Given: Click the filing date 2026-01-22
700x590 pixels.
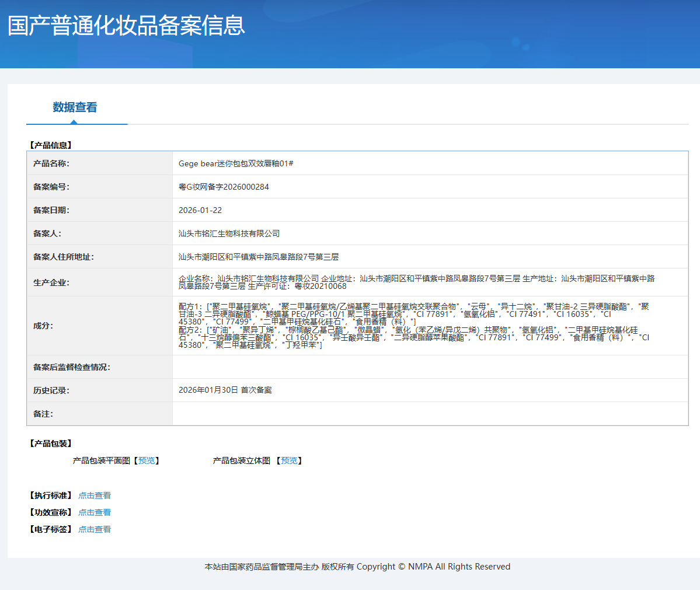Looking at the screenshot, I should coord(200,210).
